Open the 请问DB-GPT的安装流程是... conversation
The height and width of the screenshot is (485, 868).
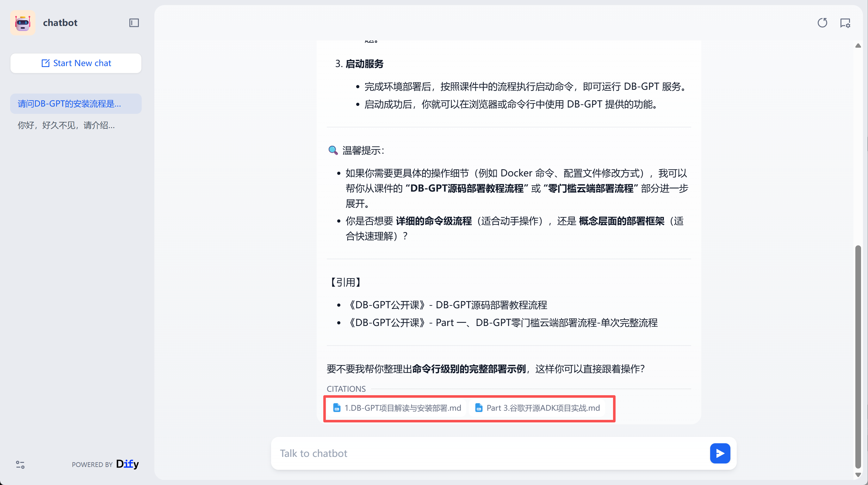76,104
